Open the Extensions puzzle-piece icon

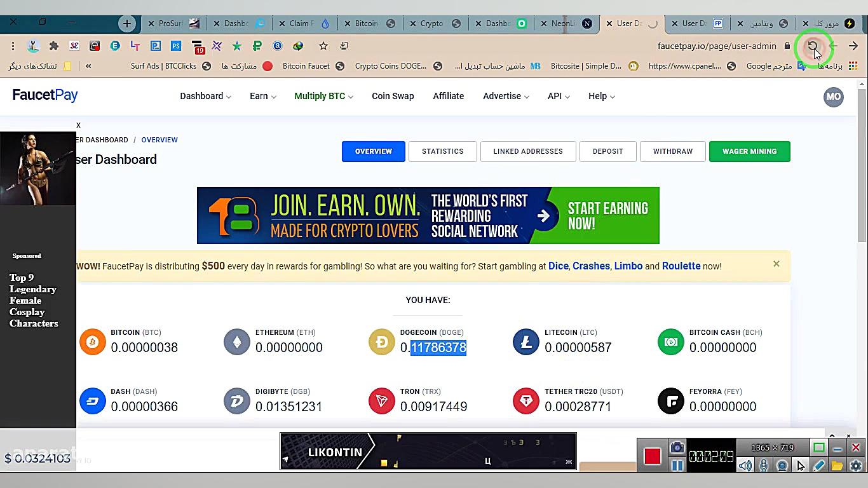pyautogui.click(x=54, y=46)
